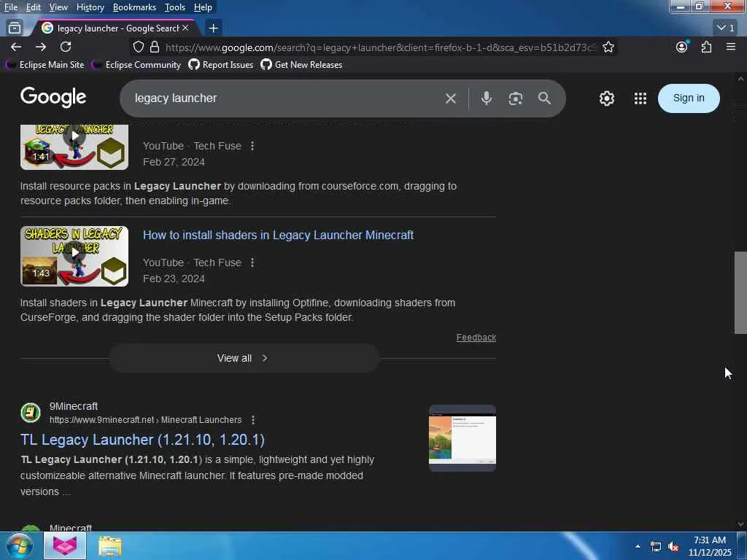747x560 pixels.
Task: Click the scrollbar down arrow
Action: click(x=740, y=524)
